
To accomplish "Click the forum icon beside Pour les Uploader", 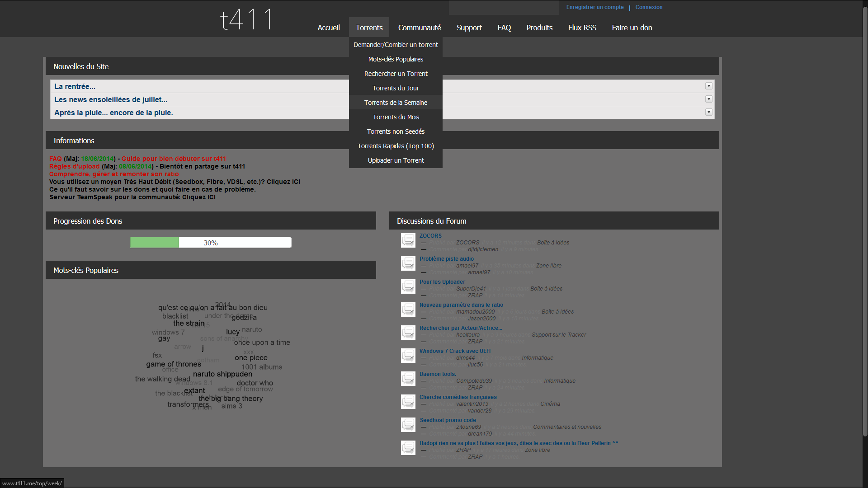I will (408, 286).
